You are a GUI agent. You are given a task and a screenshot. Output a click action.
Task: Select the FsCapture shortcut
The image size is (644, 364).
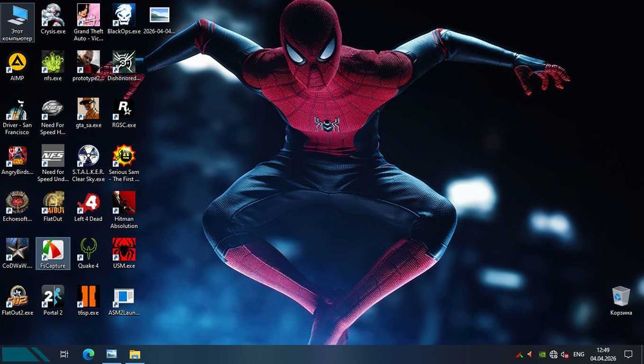(x=53, y=253)
